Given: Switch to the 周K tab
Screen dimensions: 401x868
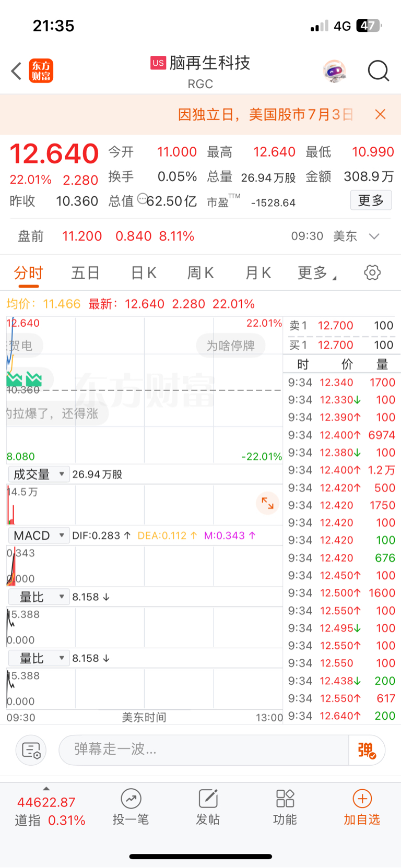Looking at the screenshot, I should pos(200,273).
